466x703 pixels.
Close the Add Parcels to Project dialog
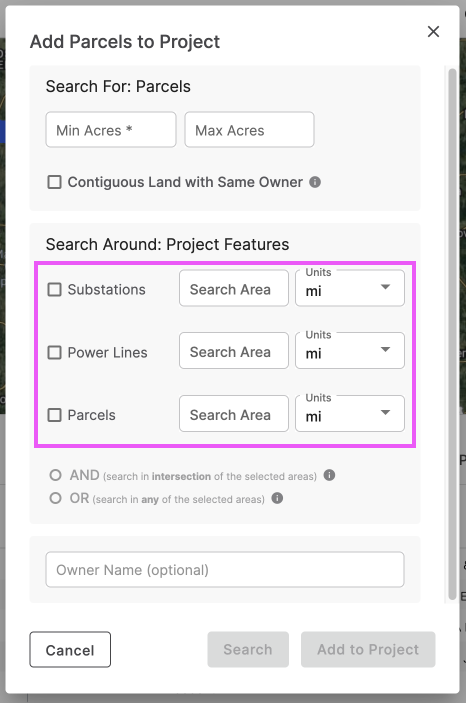(x=433, y=31)
